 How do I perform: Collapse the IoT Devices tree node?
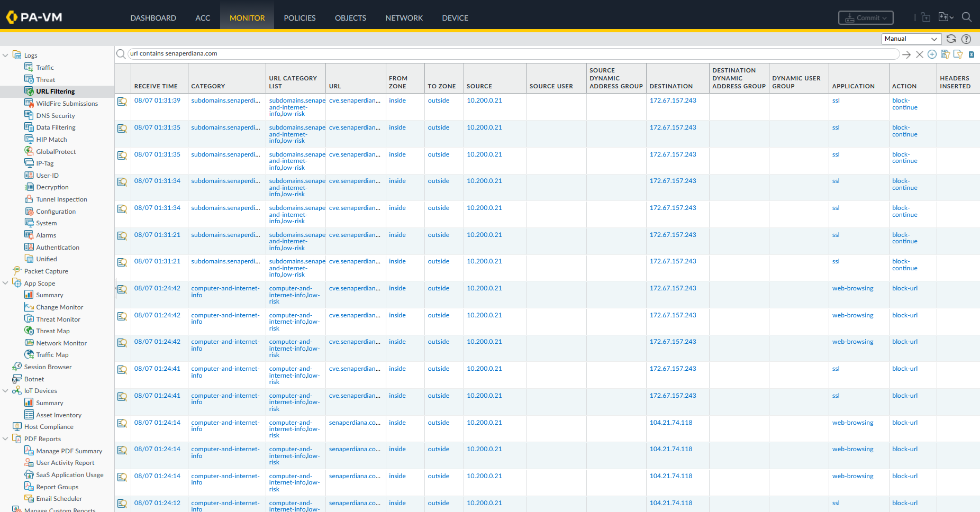pos(5,391)
